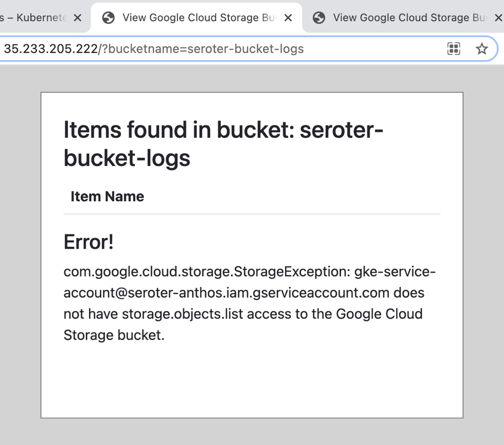Click the gray page background outside the panel

(x=20, y=252)
